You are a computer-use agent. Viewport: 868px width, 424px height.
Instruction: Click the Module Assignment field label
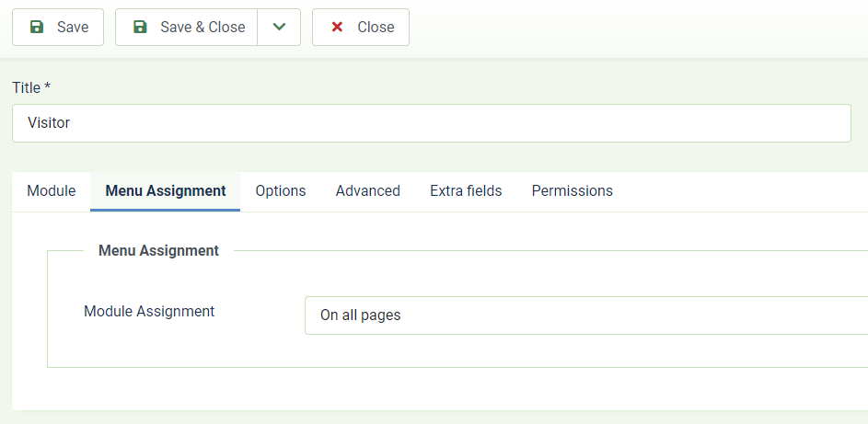[149, 311]
